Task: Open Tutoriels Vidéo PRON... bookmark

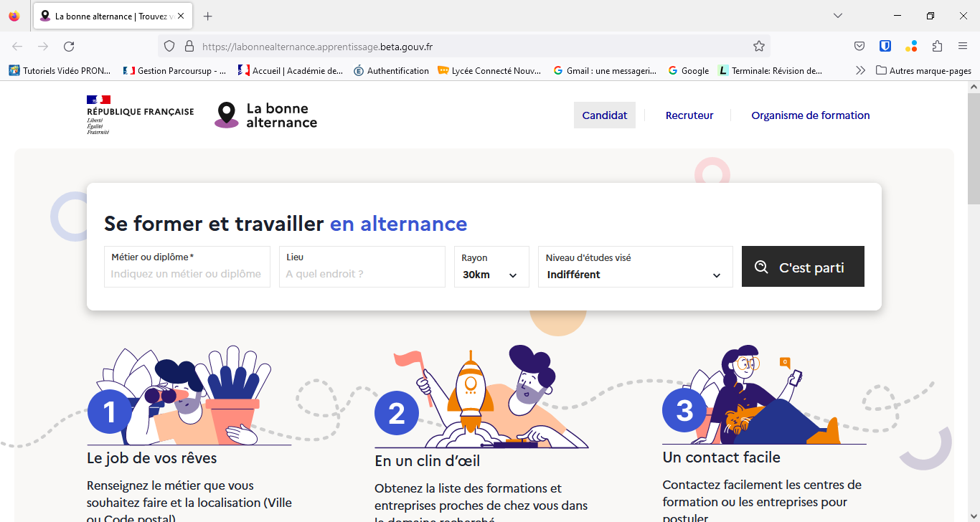Action: coord(60,71)
